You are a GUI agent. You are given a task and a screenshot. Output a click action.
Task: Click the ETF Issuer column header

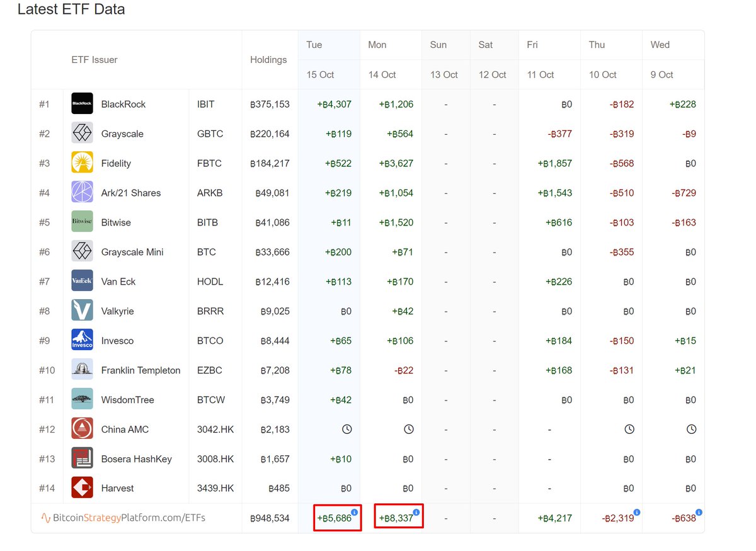(94, 60)
